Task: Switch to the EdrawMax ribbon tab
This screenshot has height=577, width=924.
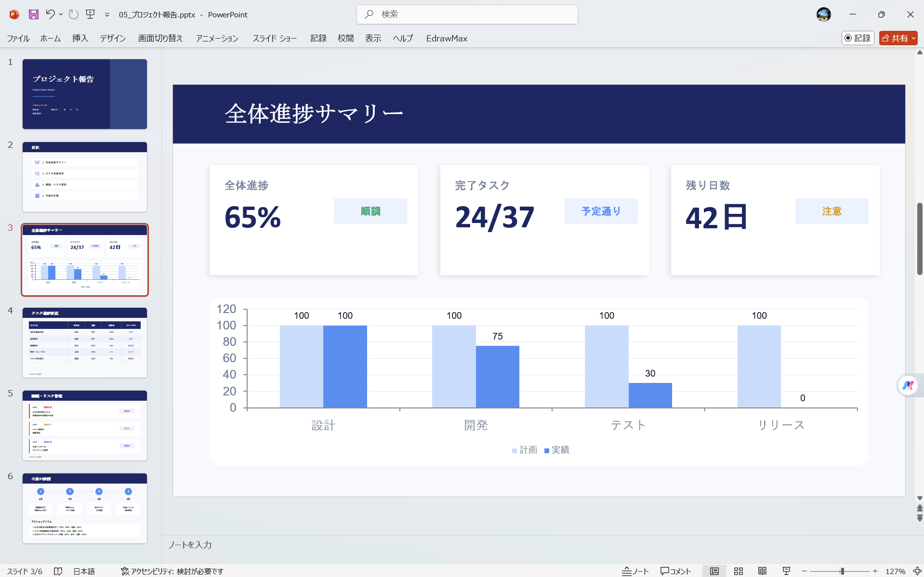Action: (446, 38)
